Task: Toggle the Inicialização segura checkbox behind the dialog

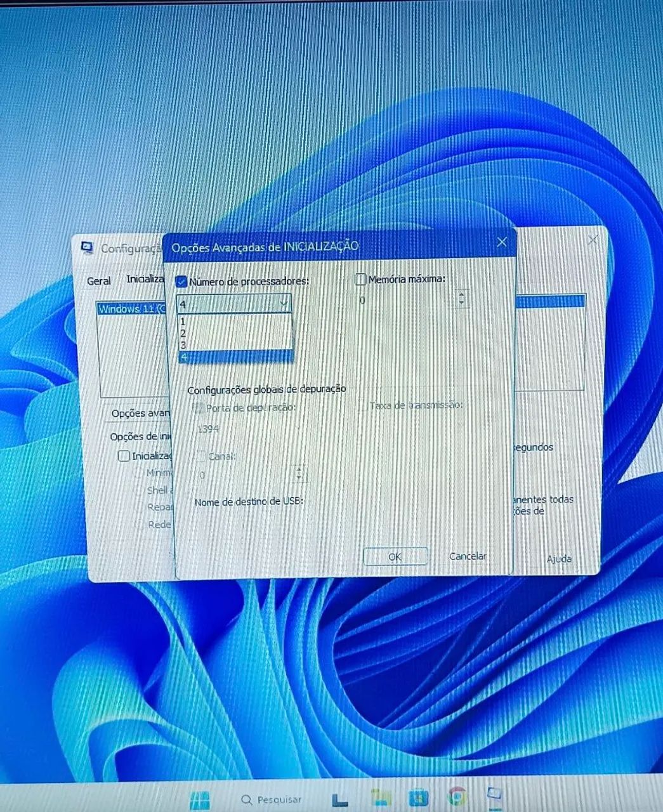Action: click(124, 455)
